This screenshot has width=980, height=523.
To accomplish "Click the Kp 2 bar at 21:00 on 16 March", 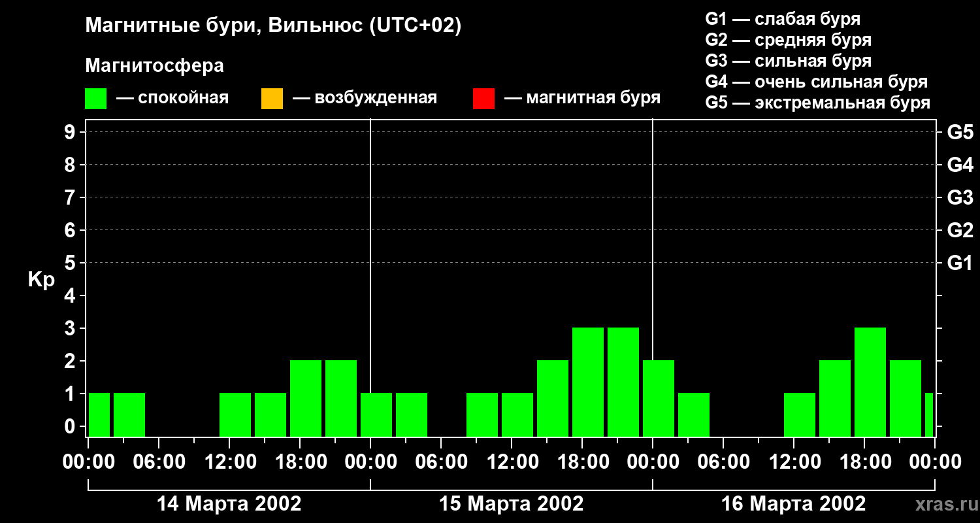I will pos(906,398).
